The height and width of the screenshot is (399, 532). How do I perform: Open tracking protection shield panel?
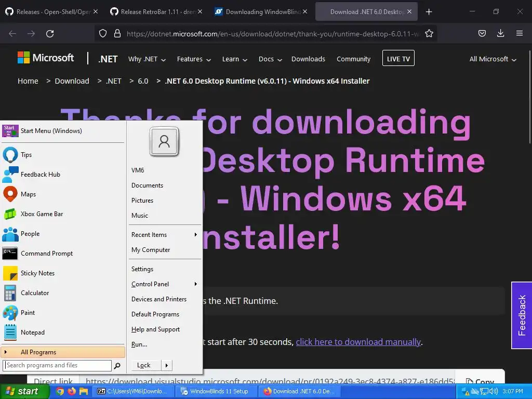(103, 34)
